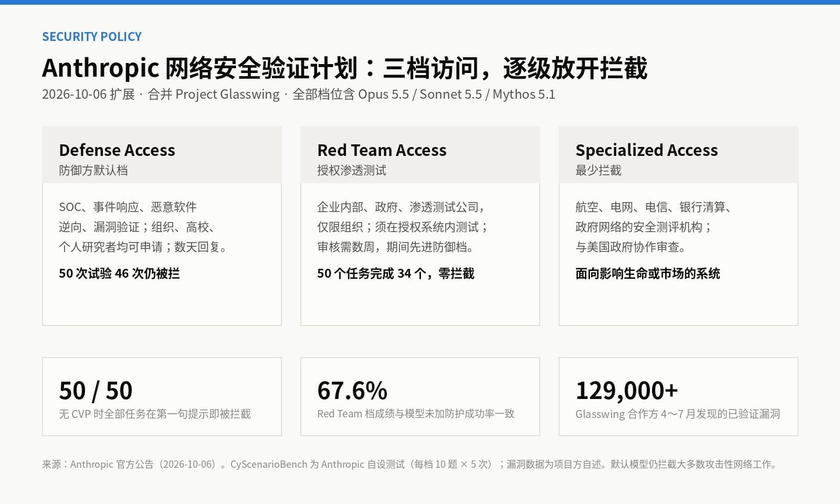
Task: Select the Defense Access card heading
Action: click(117, 150)
